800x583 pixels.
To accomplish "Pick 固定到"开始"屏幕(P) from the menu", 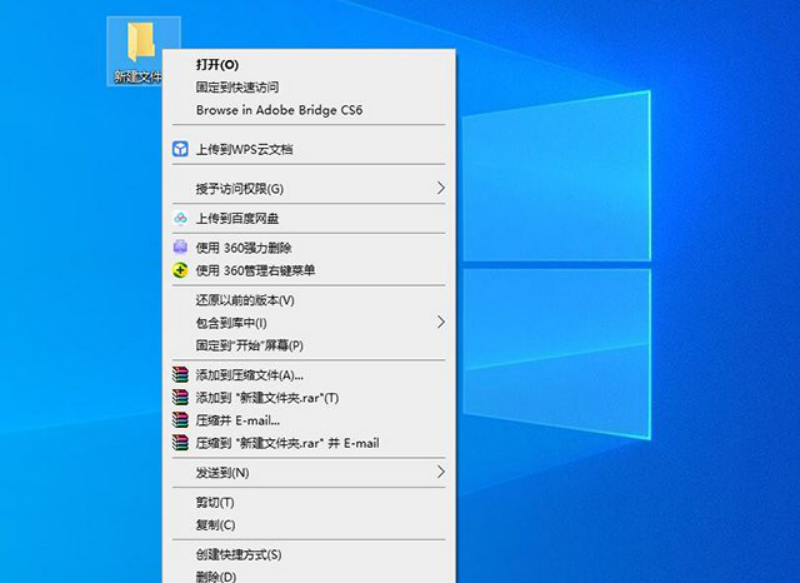I will 249,345.
